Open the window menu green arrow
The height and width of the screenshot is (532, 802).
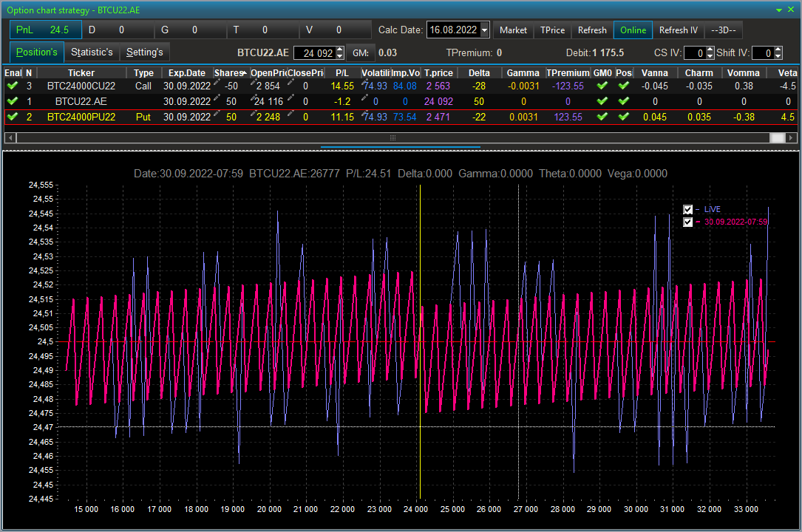tap(779, 10)
